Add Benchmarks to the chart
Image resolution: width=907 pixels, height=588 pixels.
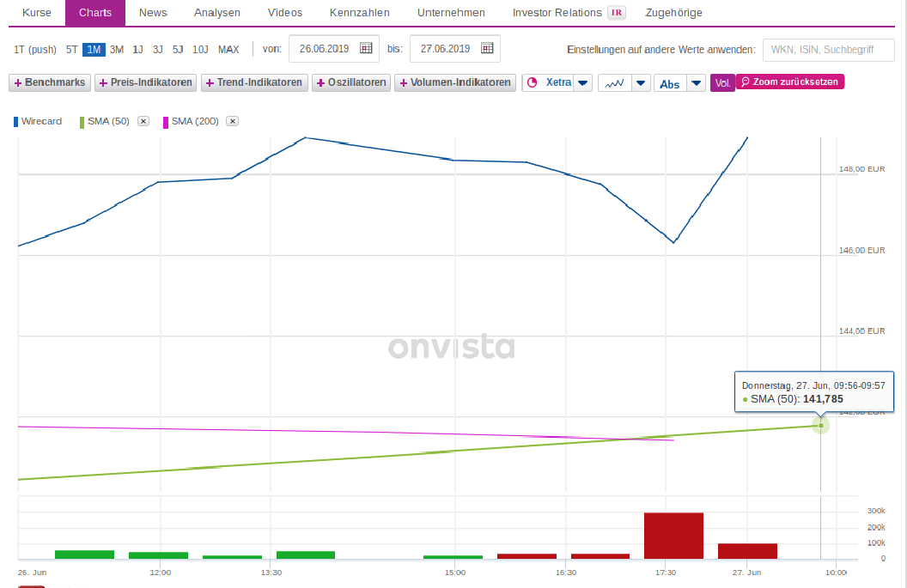point(50,82)
